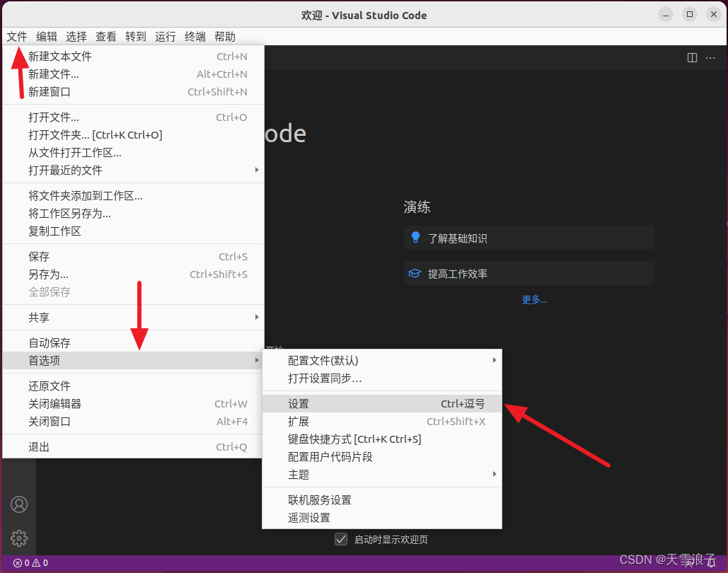Open the 文件 menu

coord(17,37)
